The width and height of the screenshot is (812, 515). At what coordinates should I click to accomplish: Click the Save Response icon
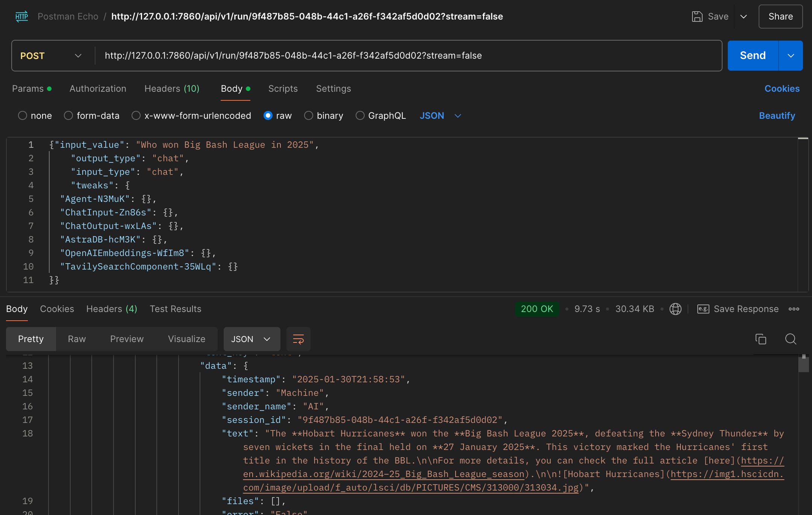[703, 309]
